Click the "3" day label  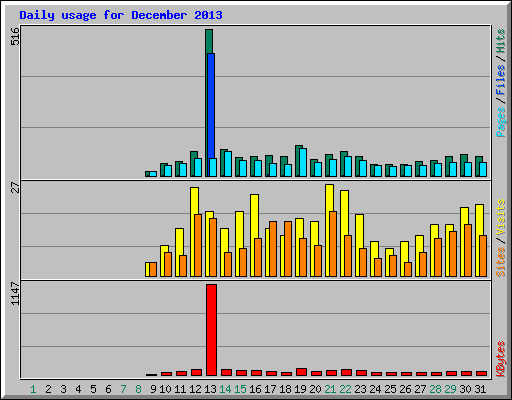(x=63, y=389)
